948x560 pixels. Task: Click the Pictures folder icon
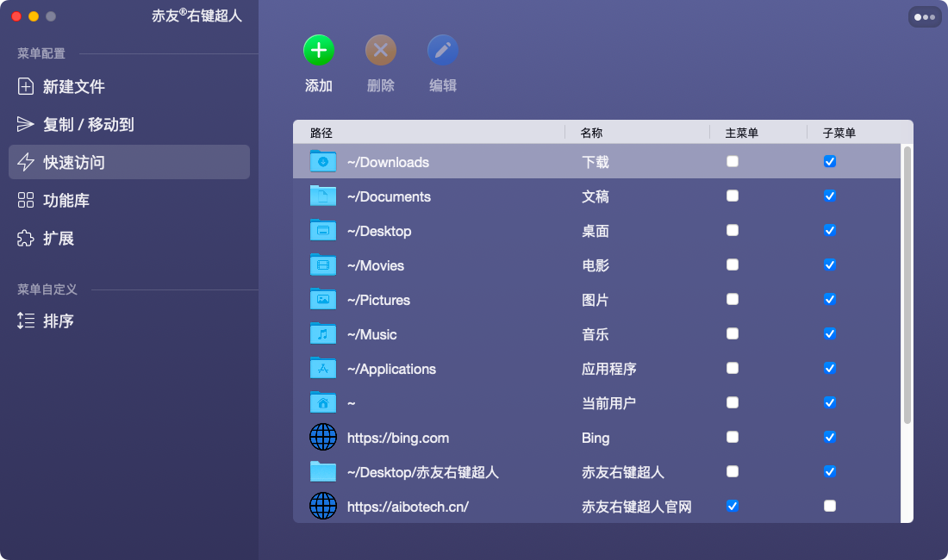click(323, 299)
